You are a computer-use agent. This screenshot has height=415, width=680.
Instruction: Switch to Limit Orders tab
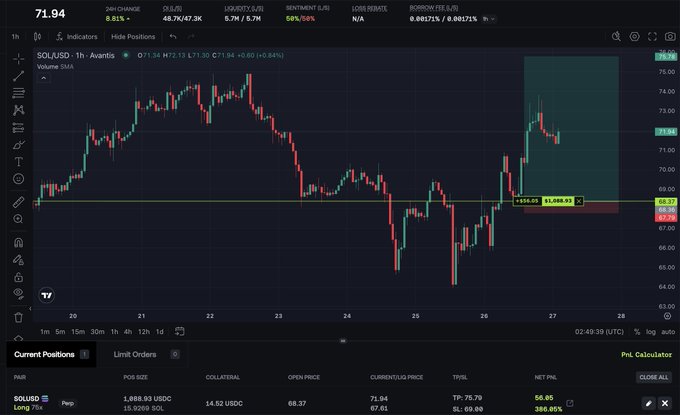(146, 354)
